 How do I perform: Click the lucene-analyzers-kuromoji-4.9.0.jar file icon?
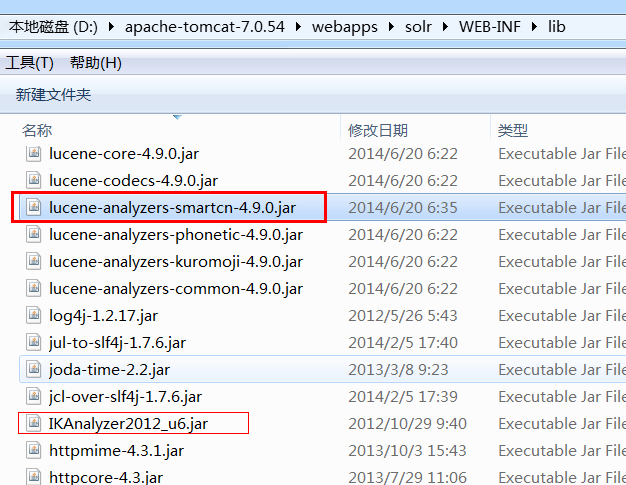[x=34, y=261]
